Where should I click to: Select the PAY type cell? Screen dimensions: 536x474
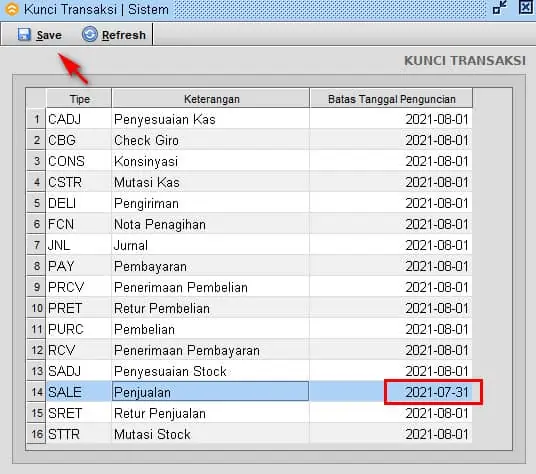[x=79, y=266]
